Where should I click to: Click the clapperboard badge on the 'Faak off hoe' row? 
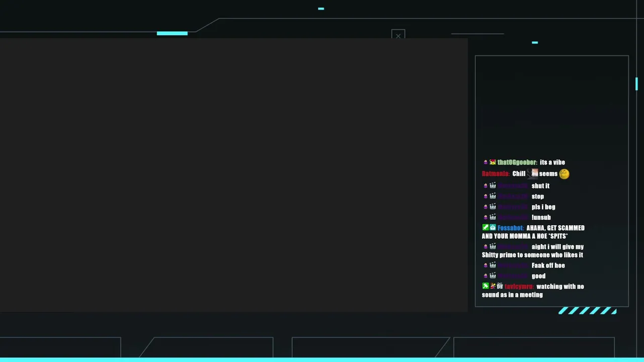pos(493,265)
